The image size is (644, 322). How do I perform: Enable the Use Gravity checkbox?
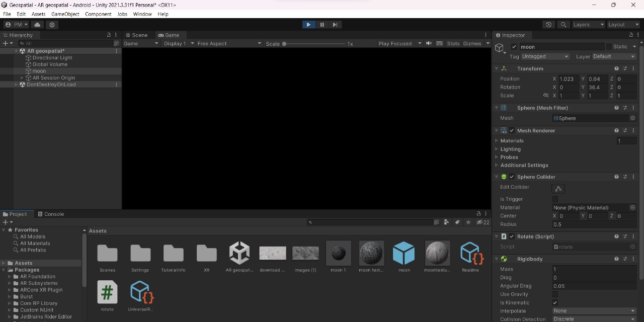point(555,294)
